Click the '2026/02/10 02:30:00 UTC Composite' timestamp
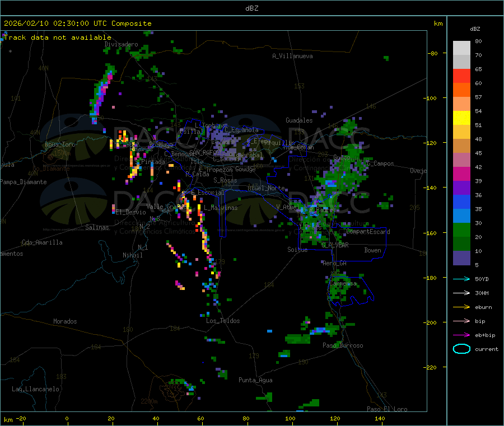The height and width of the screenshot is (426, 504). pos(77,24)
